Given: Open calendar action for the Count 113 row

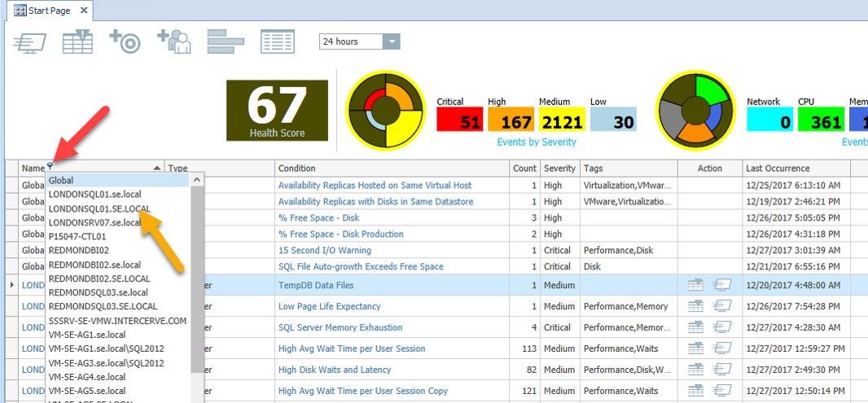Looking at the screenshot, I should point(696,348).
